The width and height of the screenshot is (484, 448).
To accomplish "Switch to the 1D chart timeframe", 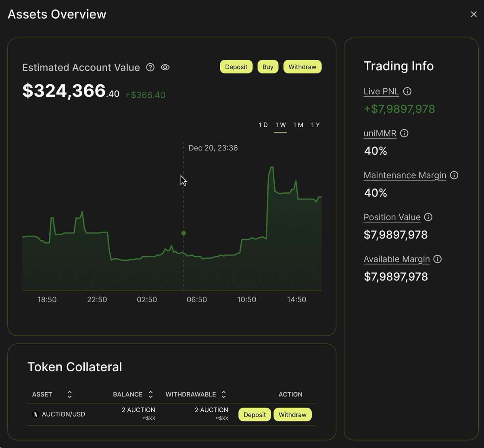I will tap(264, 125).
